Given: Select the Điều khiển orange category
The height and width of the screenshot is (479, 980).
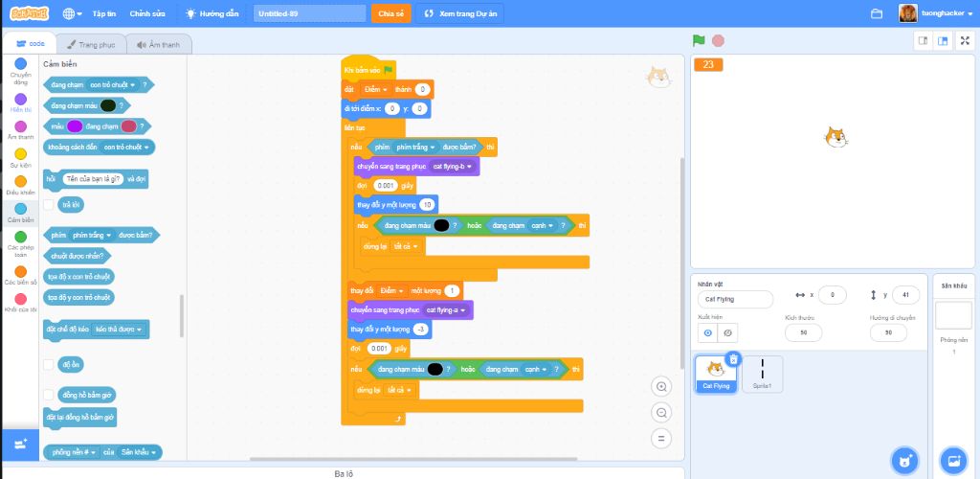Looking at the screenshot, I should pyautogui.click(x=21, y=185).
